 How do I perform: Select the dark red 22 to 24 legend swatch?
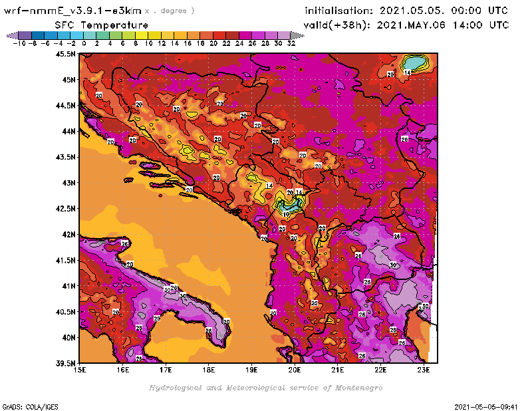pos(232,36)
